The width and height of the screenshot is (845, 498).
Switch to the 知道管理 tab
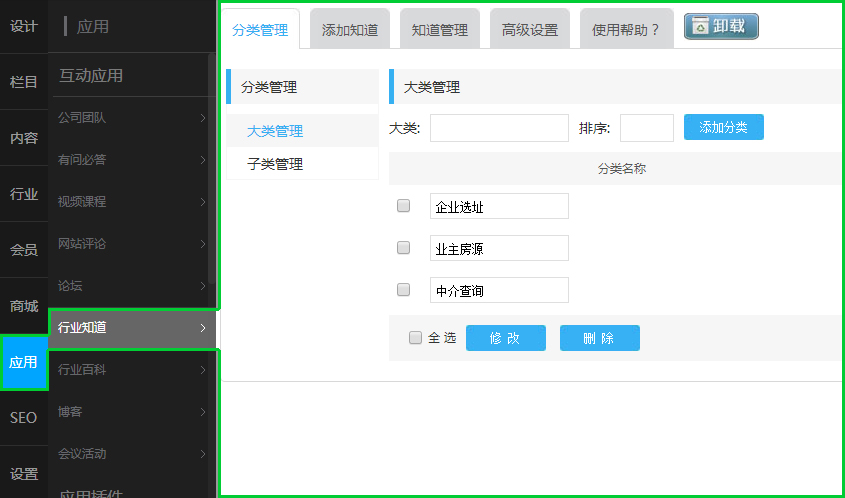tap(440, 30)
